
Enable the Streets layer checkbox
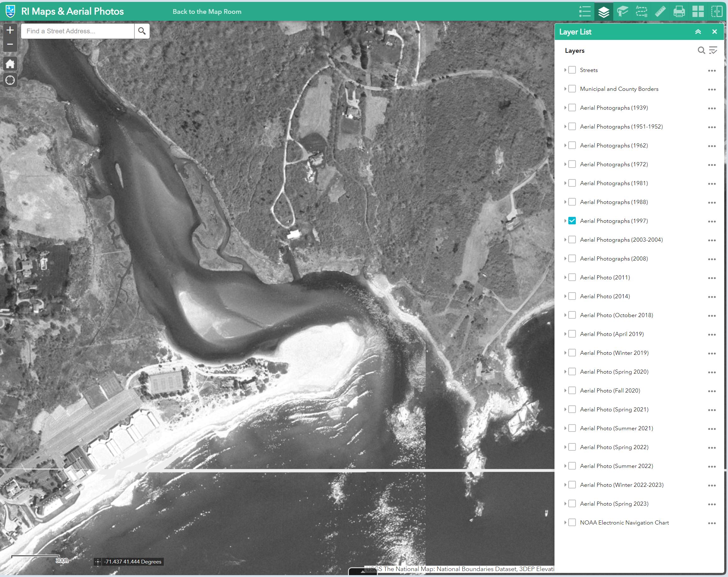pos(572,70)
